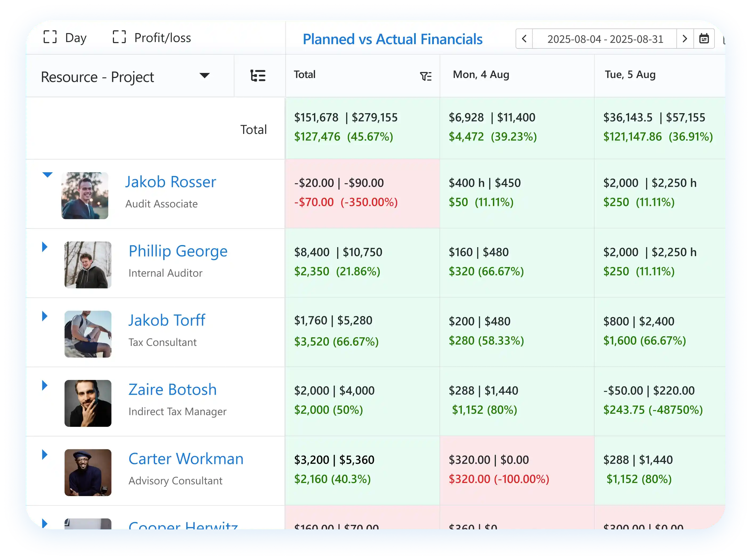Click Carter Workman's profile photo

click(88, 472)
